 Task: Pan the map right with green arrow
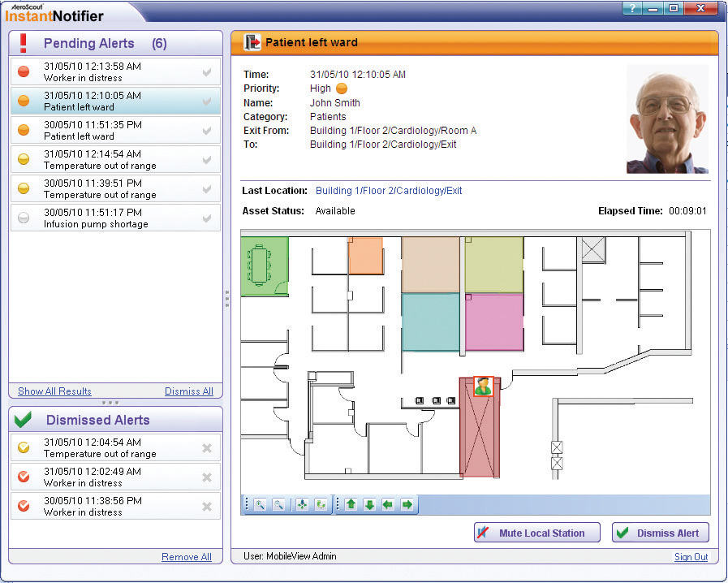pos(407,505)
